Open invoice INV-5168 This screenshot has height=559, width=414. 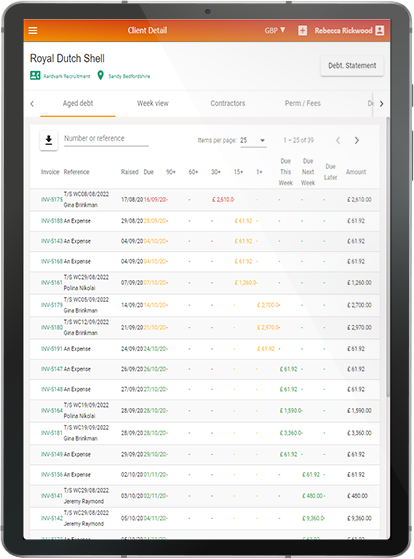tap(52, 262)
